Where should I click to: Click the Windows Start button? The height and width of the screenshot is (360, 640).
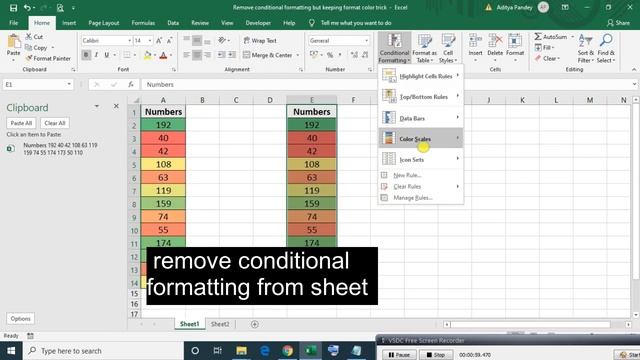point(11,351)
